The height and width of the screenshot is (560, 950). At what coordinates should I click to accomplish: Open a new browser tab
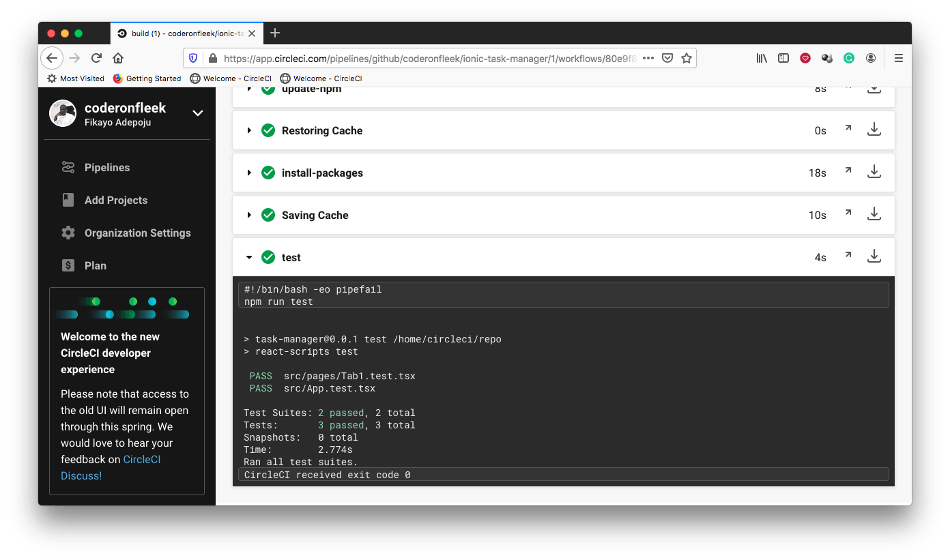pos(275,33)
